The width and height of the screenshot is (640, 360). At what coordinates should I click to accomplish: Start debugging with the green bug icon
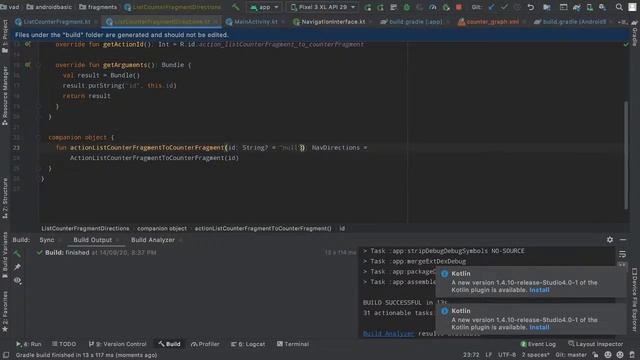click(x=407, y=7)
